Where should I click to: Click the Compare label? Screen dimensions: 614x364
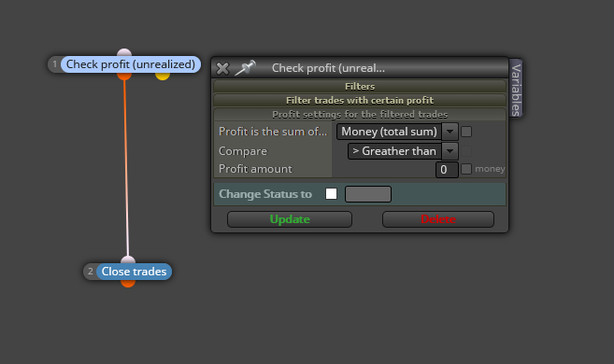[243, 151]
